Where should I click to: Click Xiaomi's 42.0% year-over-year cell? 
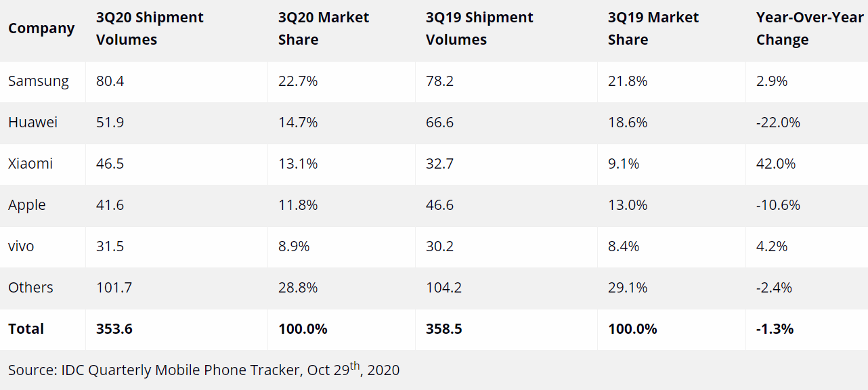(x=776, y=164)
